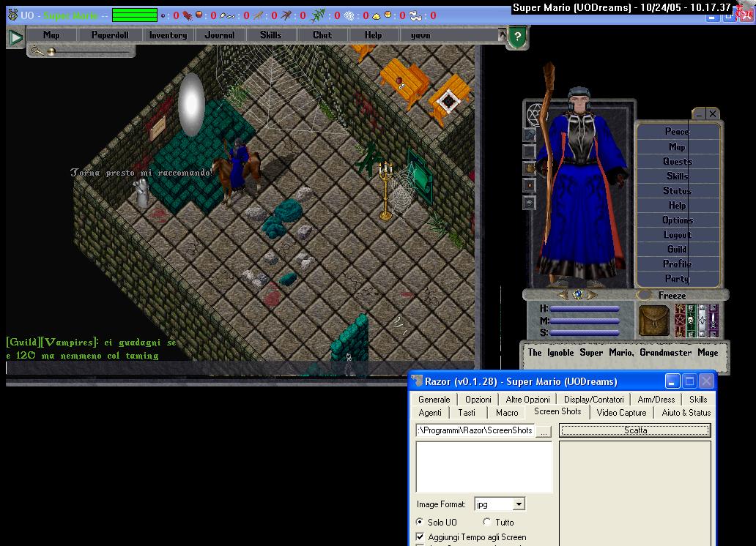Open the green help shield question mark
The height and width of the screenshot is (546, 756).
coord(517,37)
